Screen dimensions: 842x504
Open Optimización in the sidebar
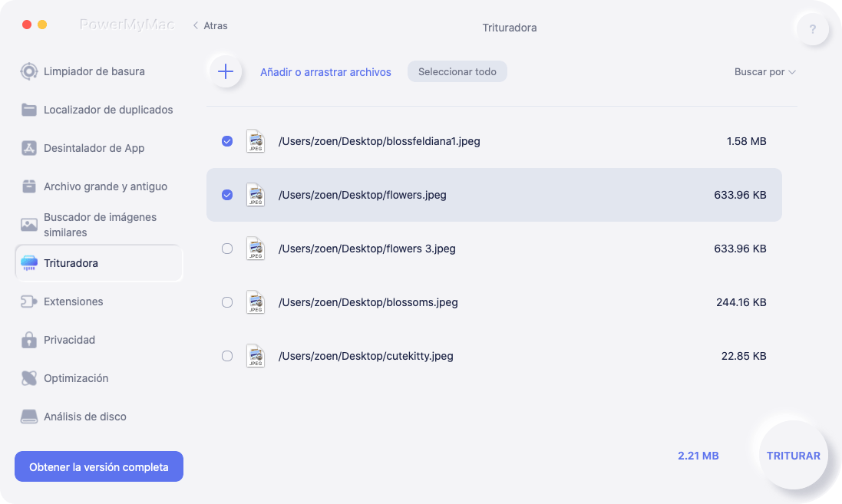pos(76,378)
